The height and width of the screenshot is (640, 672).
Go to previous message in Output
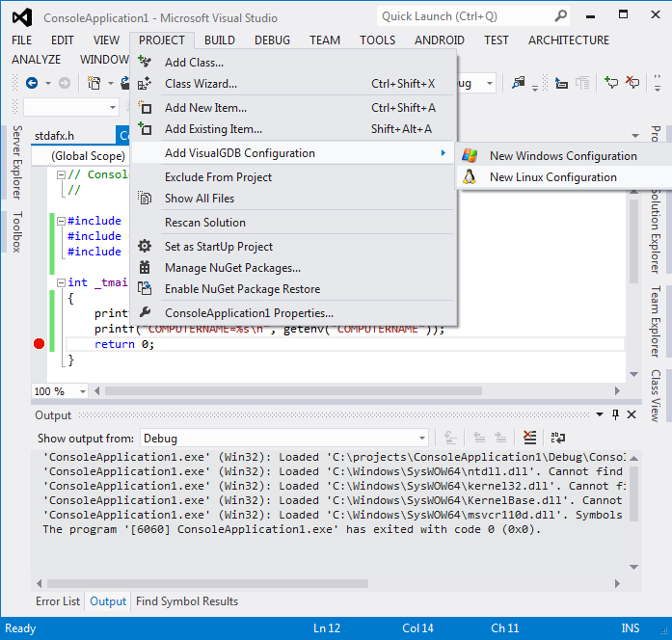479,438
